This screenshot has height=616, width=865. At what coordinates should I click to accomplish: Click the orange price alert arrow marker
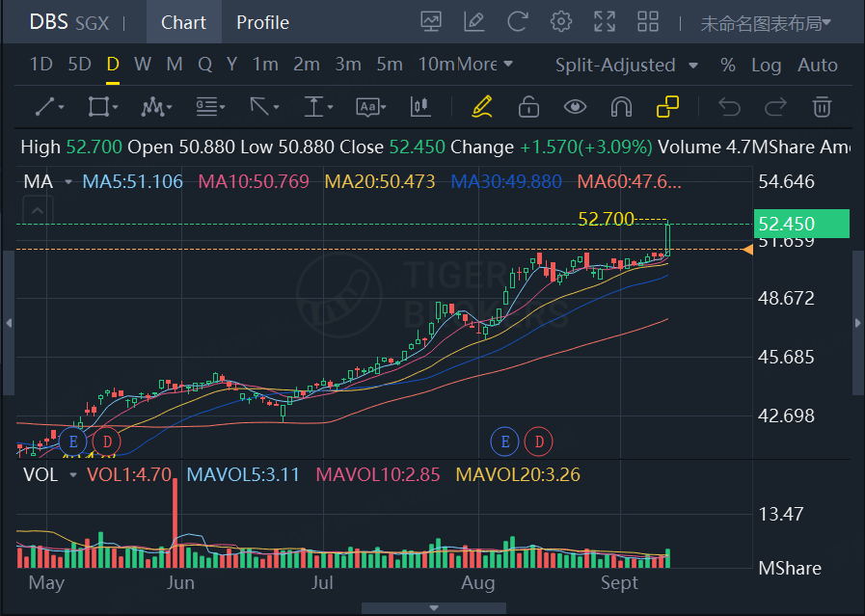[747, 250]
